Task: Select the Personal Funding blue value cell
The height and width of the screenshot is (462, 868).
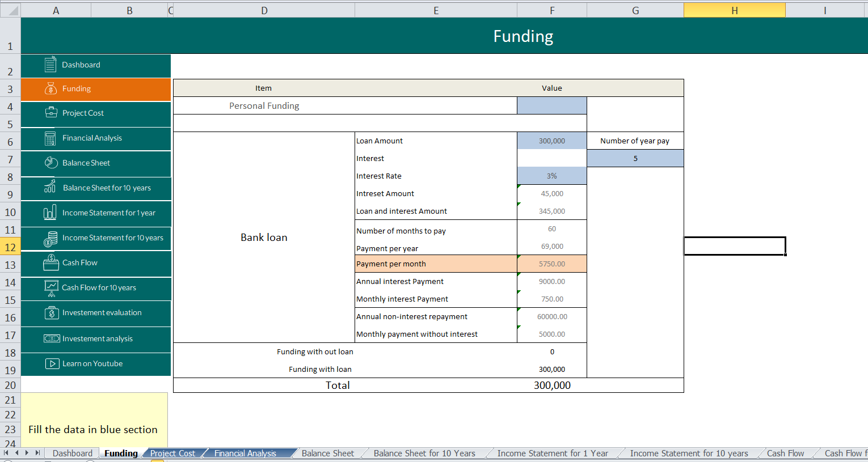Action: tap(551, 105)
